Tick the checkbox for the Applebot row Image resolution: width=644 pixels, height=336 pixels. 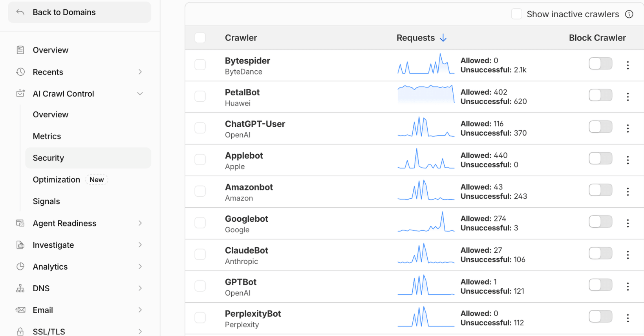[200, 159]
